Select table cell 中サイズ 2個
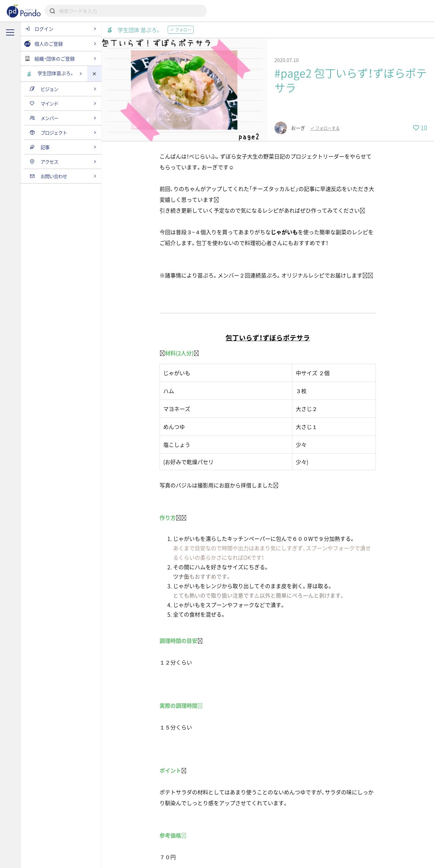Screen dimensions: 434x868 (x=334, y=373)
